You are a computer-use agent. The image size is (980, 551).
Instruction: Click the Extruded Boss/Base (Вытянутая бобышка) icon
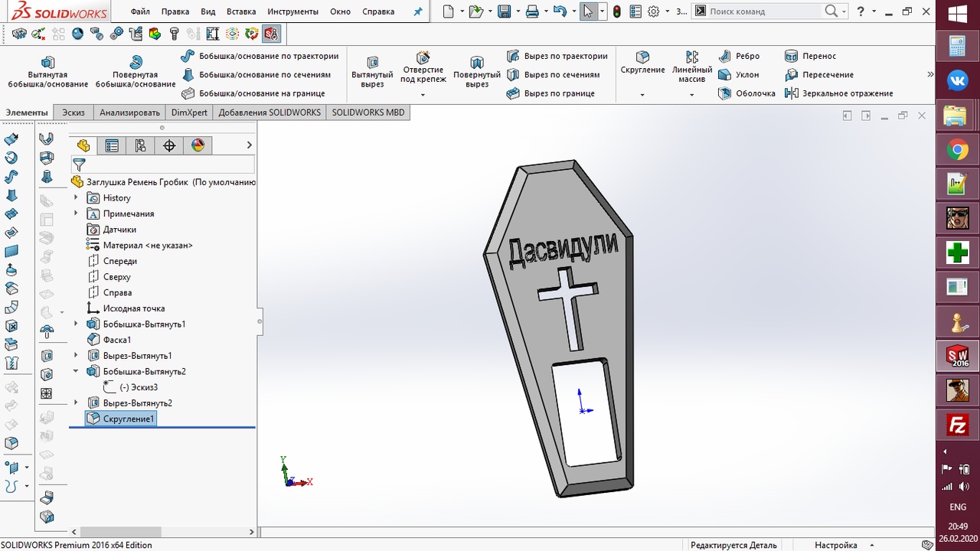pos(47,62)
